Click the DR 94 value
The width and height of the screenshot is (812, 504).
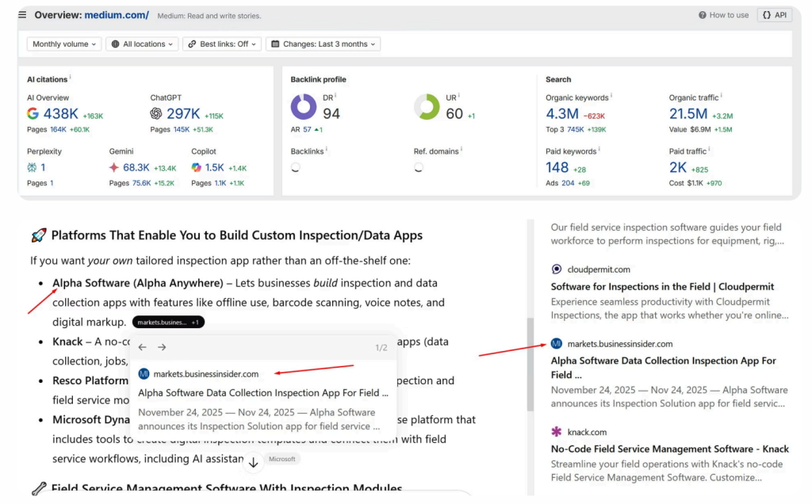coord(331,113)
